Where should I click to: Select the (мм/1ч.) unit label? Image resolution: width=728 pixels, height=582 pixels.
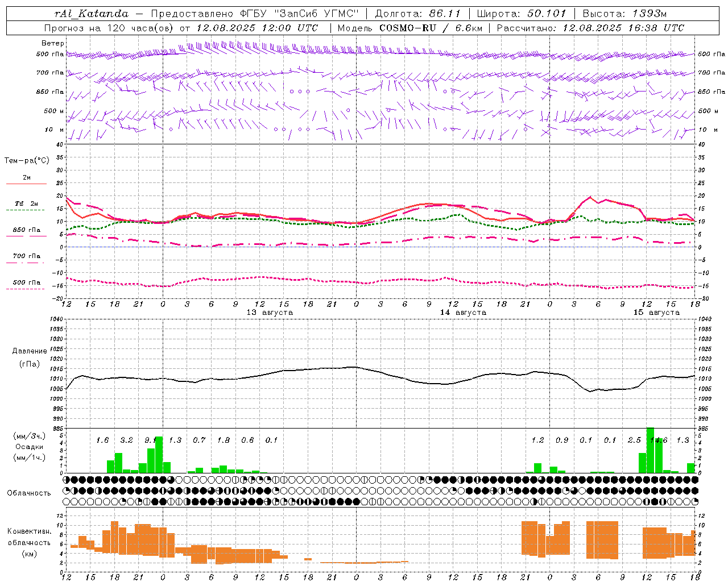point(29,458)
